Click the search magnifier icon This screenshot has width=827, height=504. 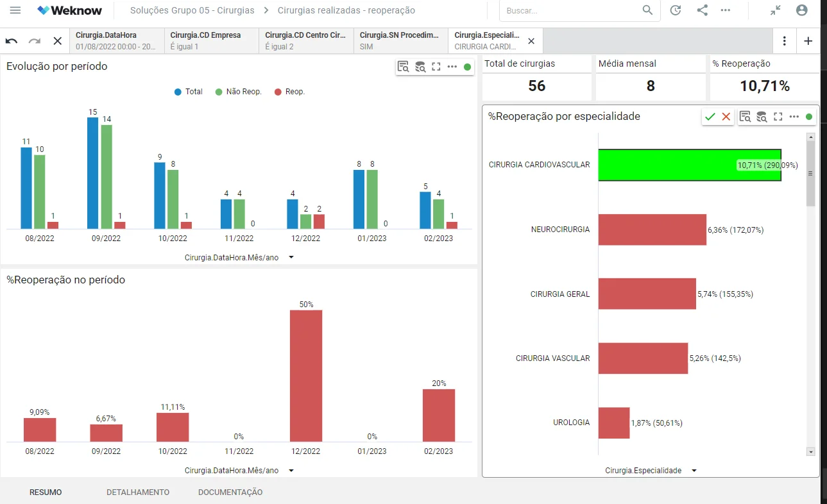point(648,10)
